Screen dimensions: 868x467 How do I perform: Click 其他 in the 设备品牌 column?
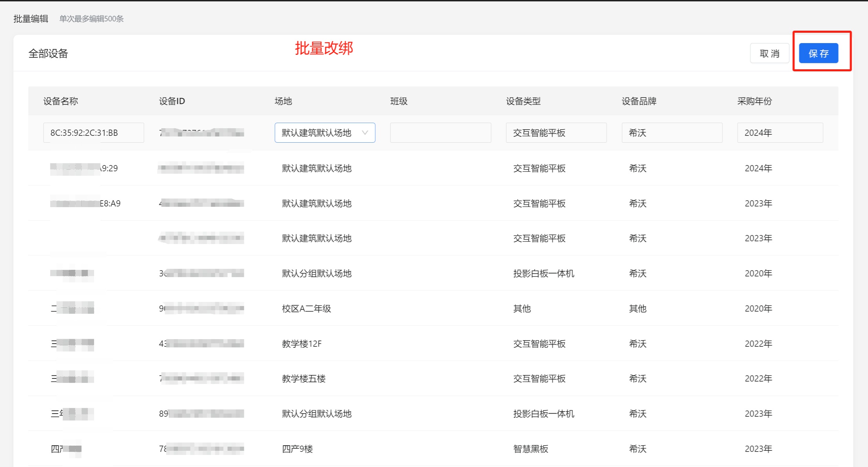638,308
